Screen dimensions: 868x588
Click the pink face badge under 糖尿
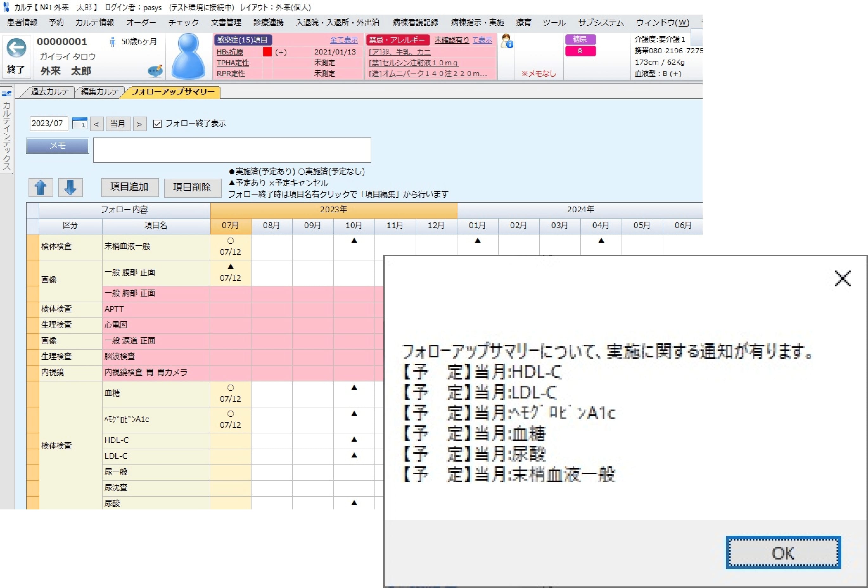[x=580, y=51]
